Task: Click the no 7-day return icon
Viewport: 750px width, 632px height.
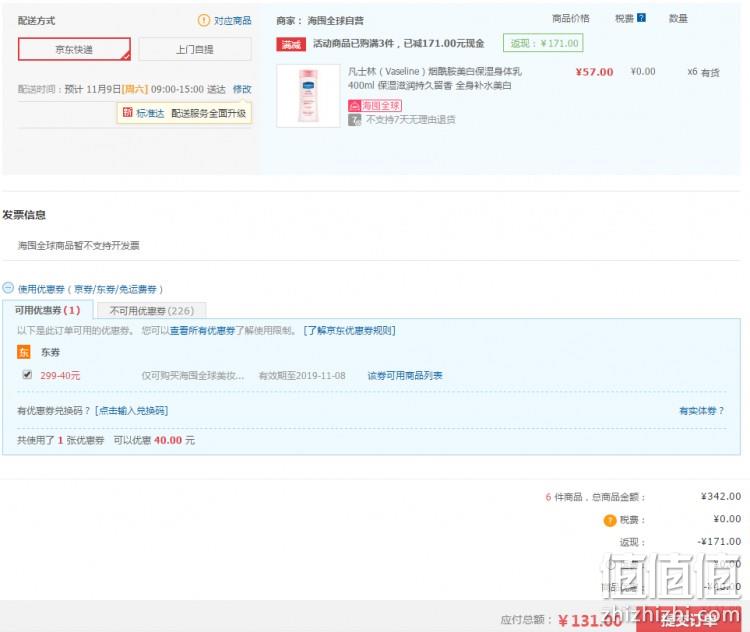Action: (354, 120)
